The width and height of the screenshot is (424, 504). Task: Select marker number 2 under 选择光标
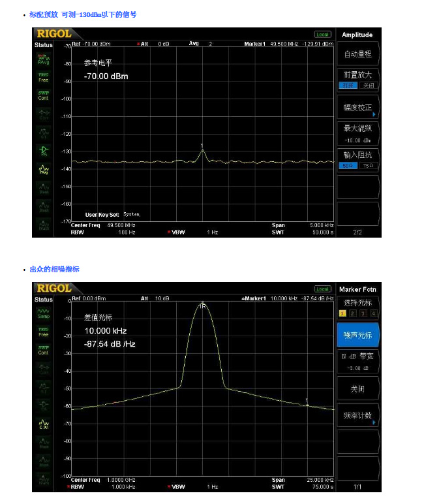[x=353, y=313]
